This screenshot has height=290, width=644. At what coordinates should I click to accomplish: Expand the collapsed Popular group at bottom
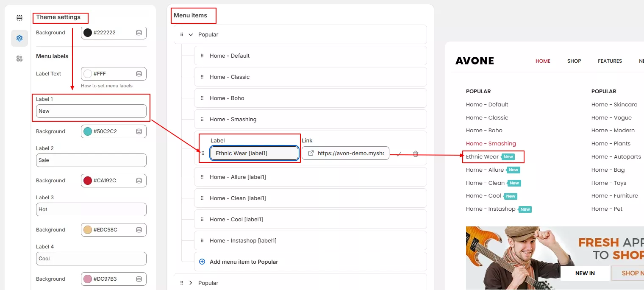click(x=191, y=283)
